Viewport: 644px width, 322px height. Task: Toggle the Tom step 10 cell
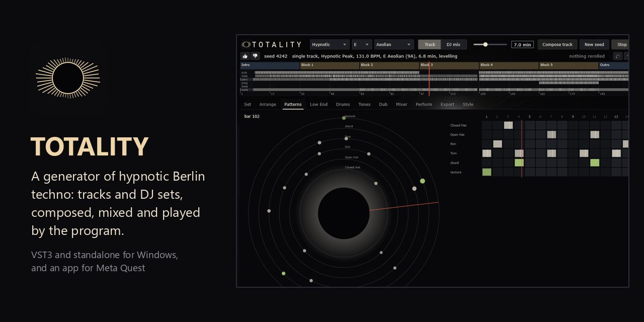(584, 153)
